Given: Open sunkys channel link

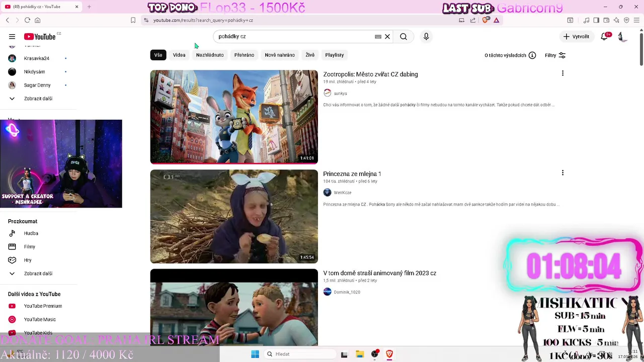Looking at the screenshot, I should tap(340, 94).
